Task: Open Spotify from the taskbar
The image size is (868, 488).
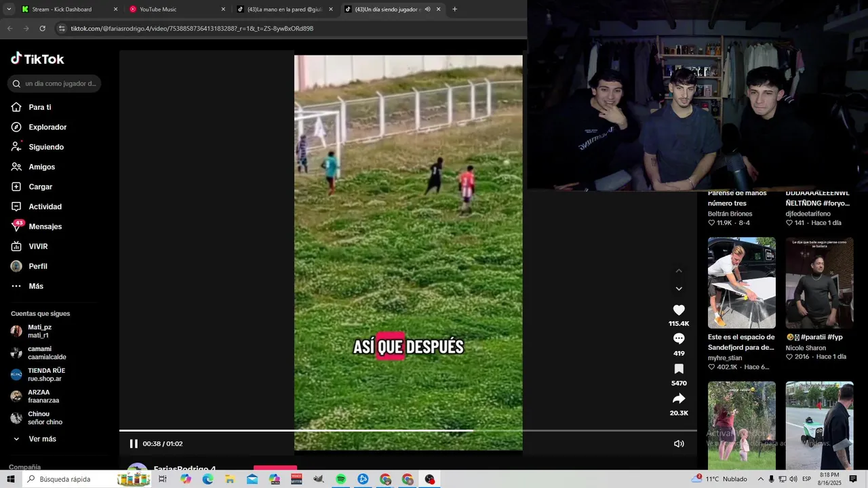Action: pyautogui.click(x=341, y=479)
